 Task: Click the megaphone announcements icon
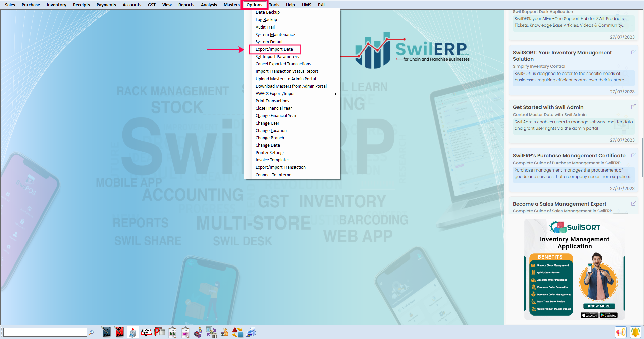point(621,332)
